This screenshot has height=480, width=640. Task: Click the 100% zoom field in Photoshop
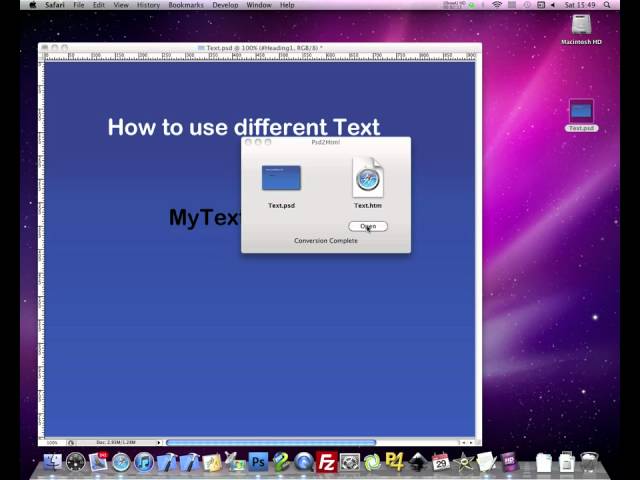(x=52, y=442)
